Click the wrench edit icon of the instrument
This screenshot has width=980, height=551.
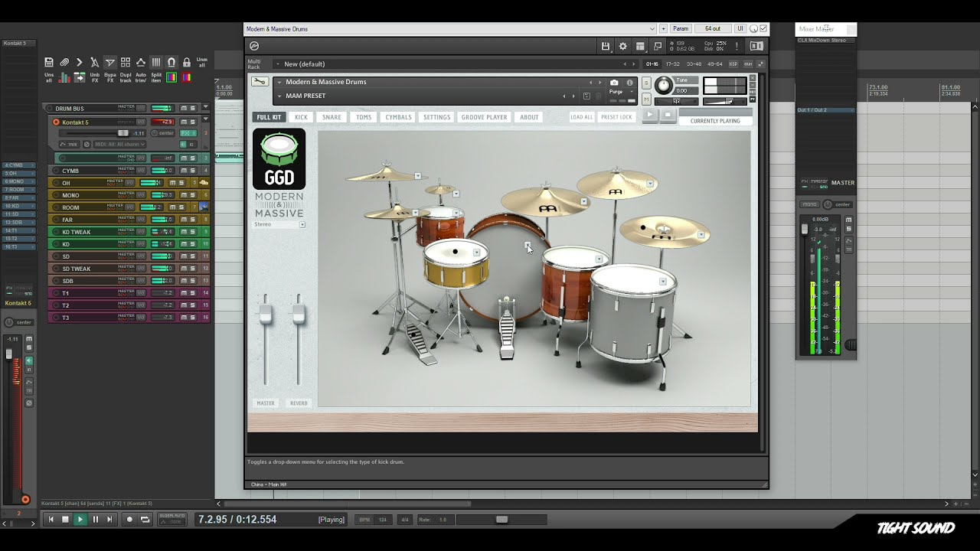(x=260, y=82)
